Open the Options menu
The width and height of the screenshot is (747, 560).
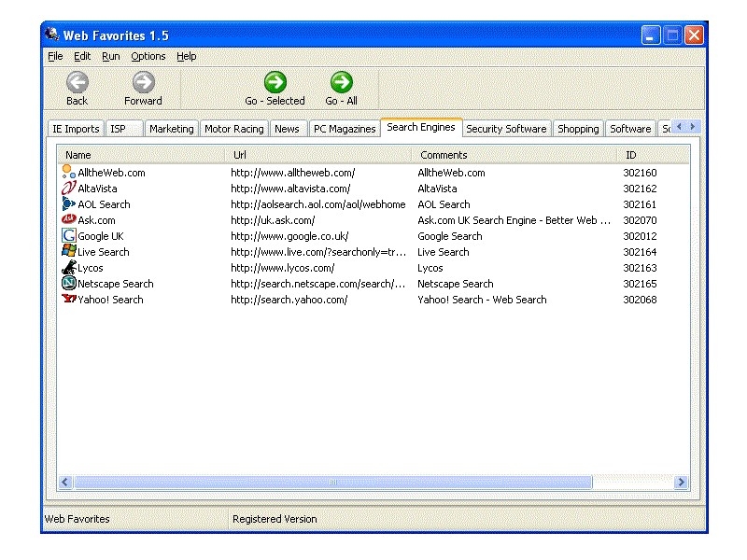148,56
